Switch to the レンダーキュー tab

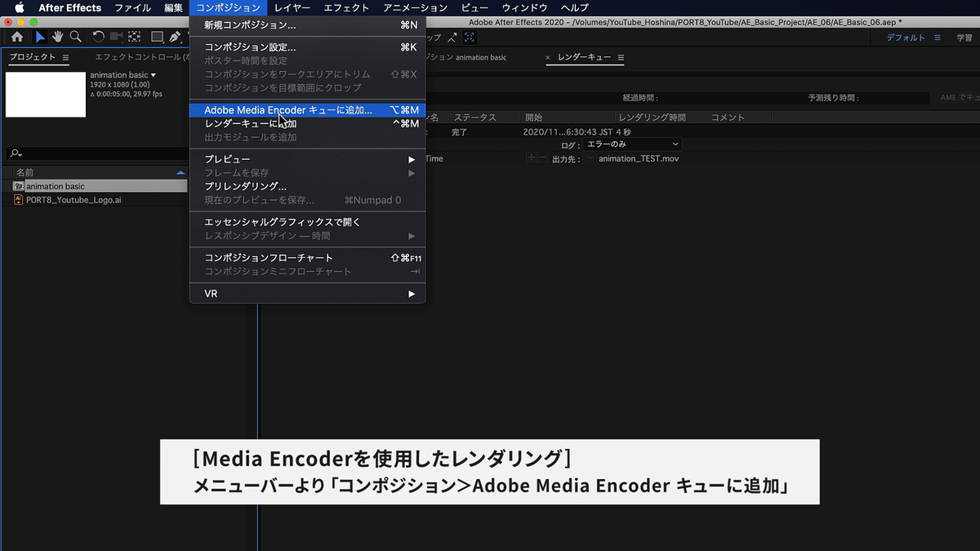(583, 58)
